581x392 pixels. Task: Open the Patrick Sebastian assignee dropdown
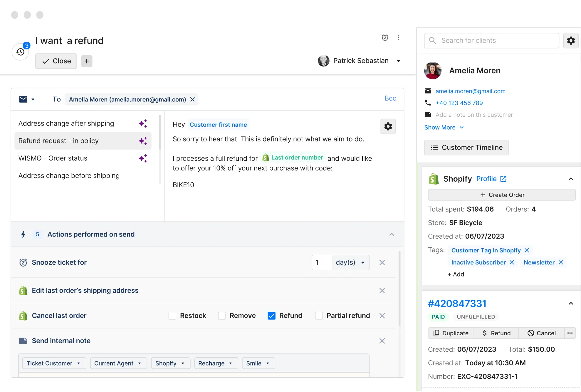click(x=399, y=61)
